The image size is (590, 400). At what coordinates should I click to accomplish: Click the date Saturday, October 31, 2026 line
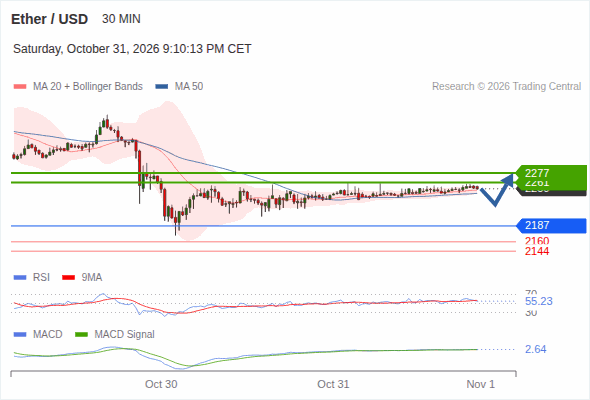click(132, 49)
